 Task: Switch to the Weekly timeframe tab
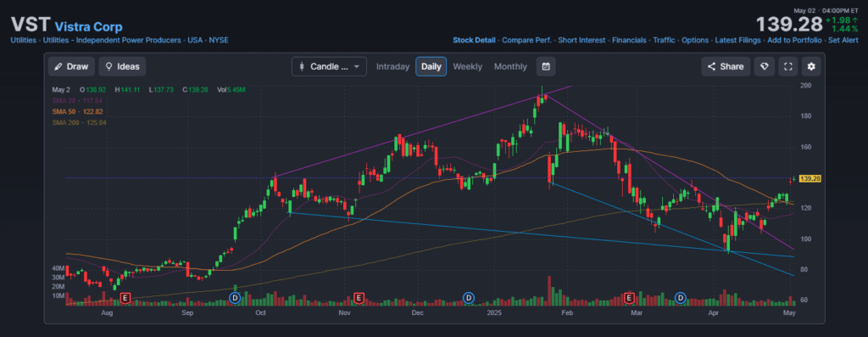click(468, 66)
